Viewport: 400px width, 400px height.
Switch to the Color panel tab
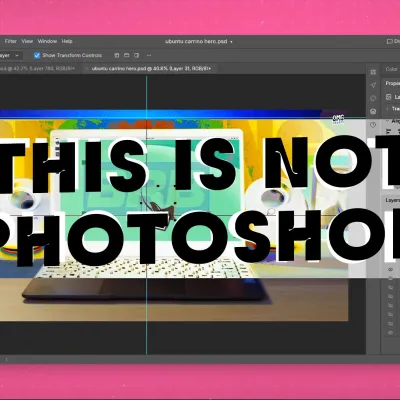pos(391,69)
